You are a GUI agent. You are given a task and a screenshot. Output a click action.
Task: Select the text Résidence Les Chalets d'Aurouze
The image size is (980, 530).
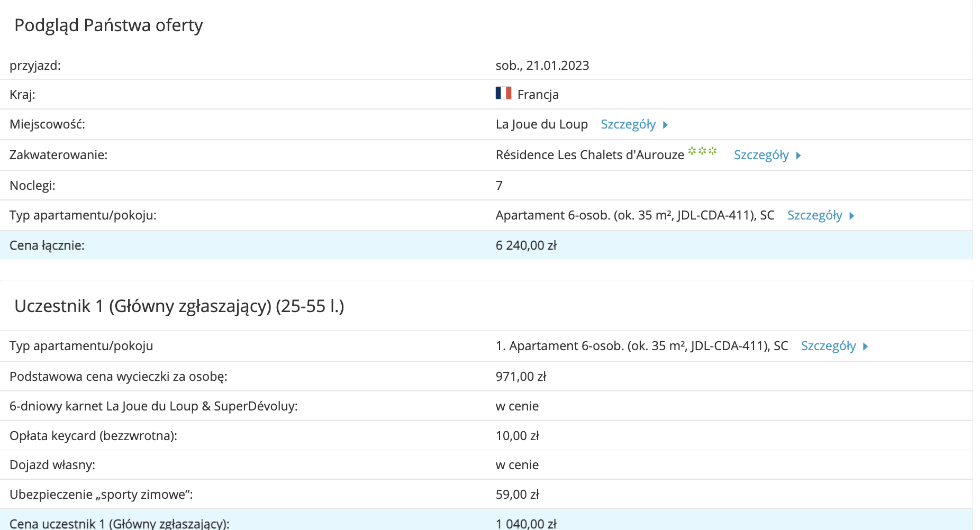coord(589,155)
